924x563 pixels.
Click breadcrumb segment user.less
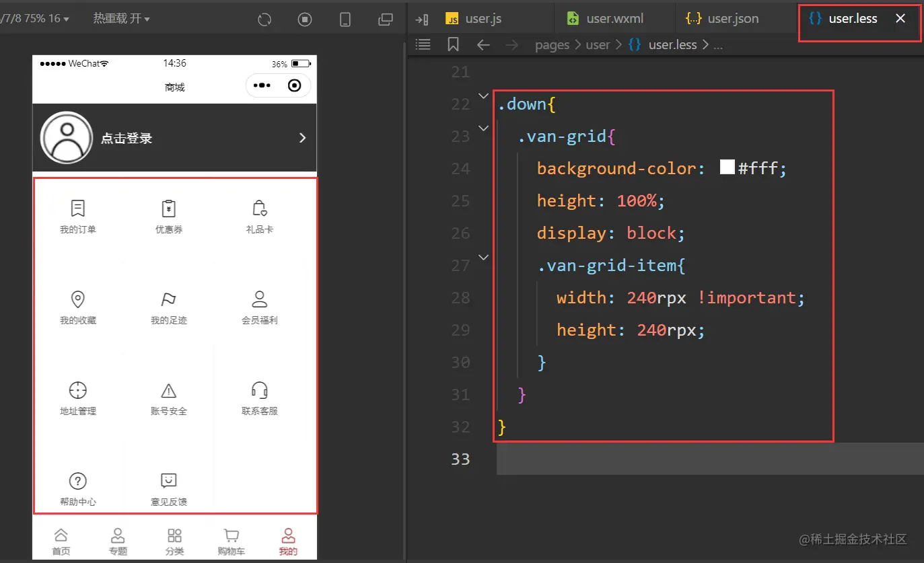tap(672, 45)
